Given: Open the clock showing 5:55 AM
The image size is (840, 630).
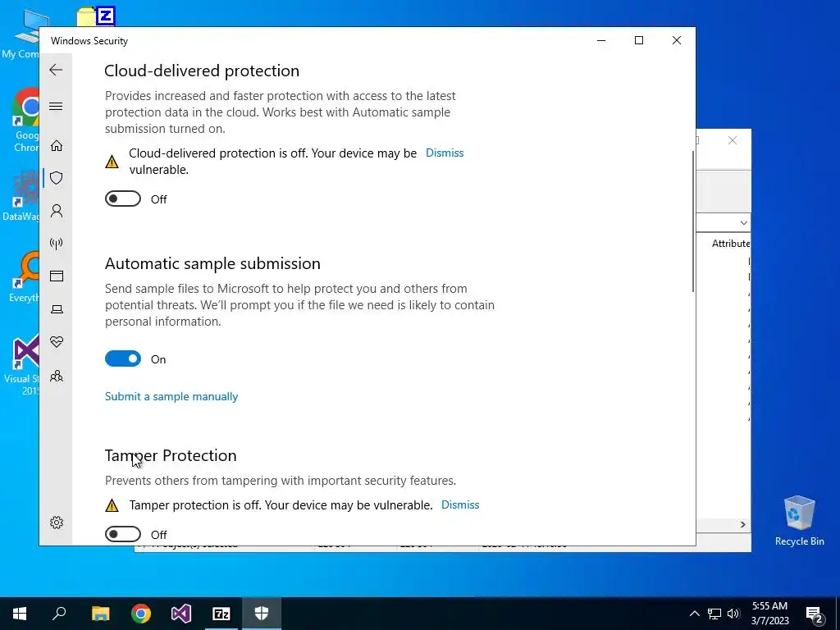Looking at the screenshot, I should [x=769, y=614].
